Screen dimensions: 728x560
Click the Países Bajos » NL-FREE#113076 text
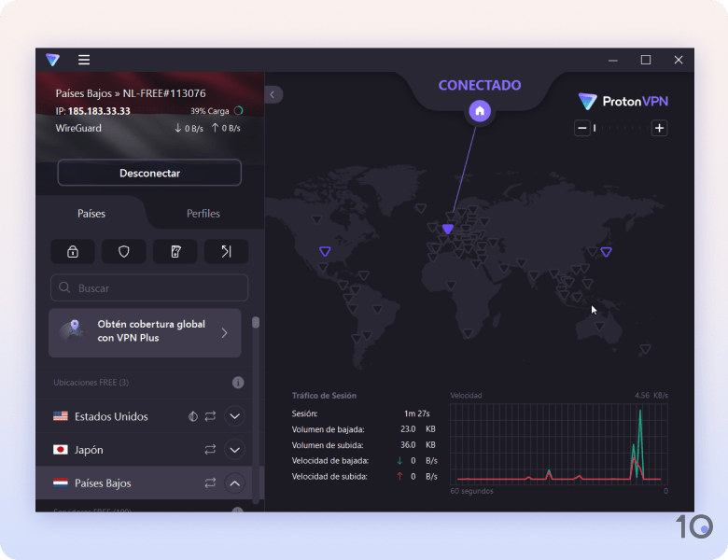[x=131, y=93]
